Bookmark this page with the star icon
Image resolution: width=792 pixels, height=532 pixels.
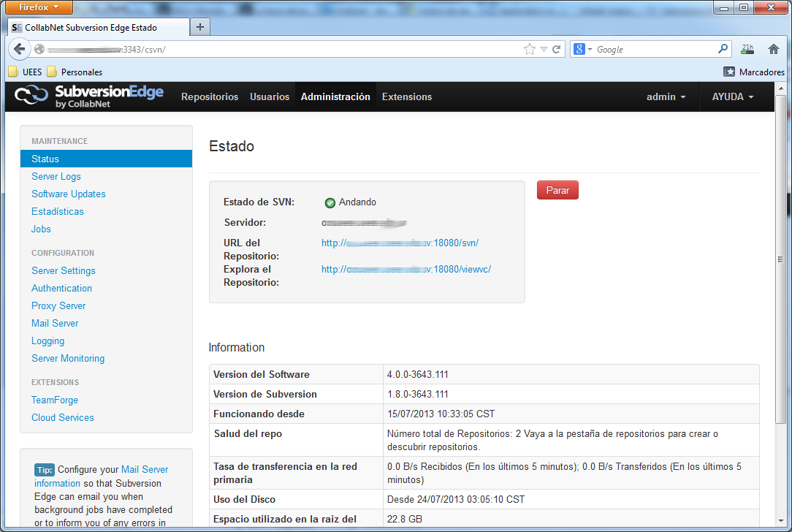tap(530, 49)
